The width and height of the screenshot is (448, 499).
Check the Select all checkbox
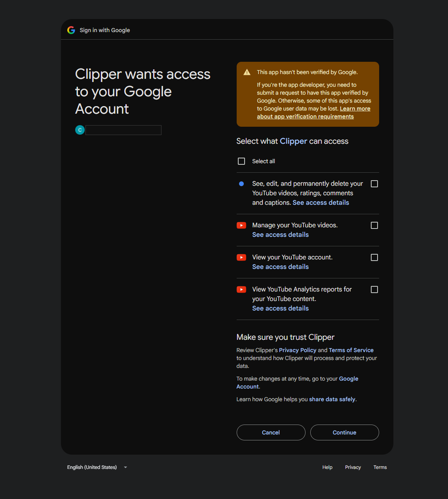(x=241, y=161)
